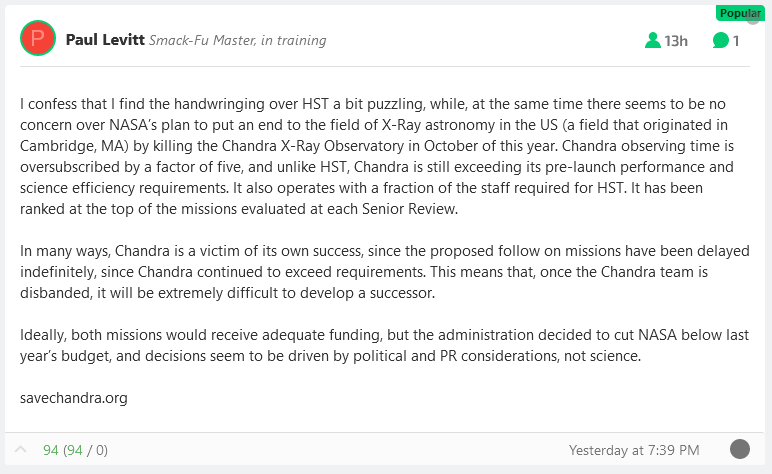Click the paragraph starting 'Ideally, both missions'
Screen dimensions: 772x474
coord(384,345)
